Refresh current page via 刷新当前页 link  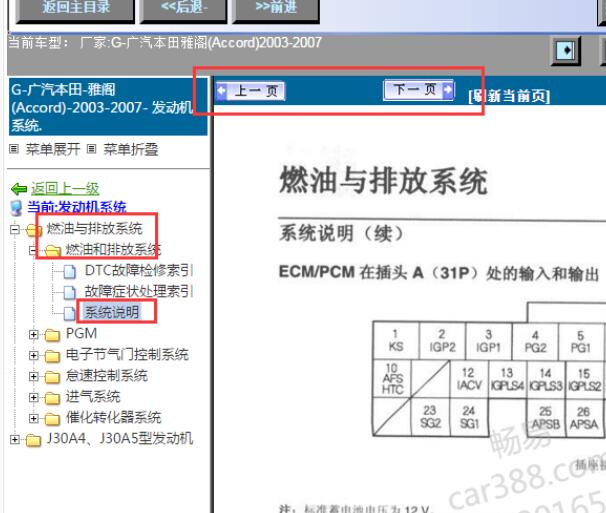[x=509, y=96]
